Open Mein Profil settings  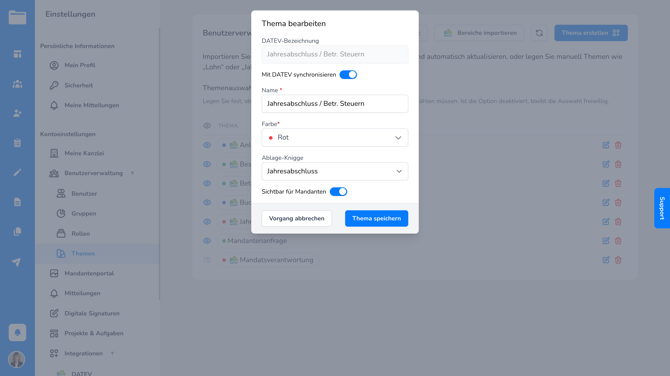[80, 65]
